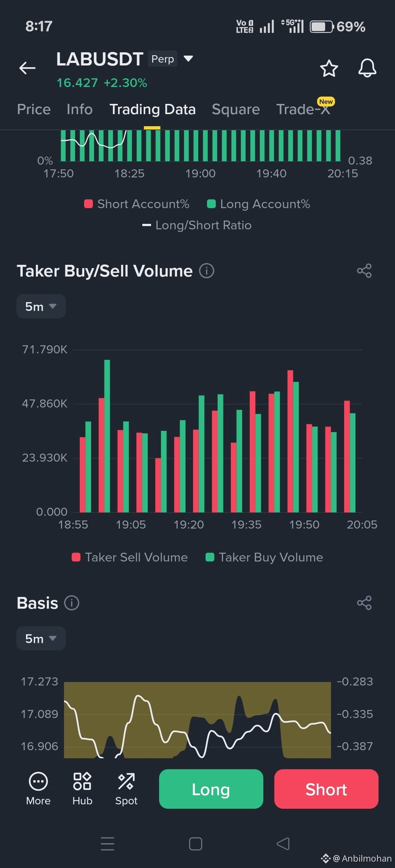The height and width of the screenshot is (868, 395).
Task: Switch to the Square tab
Action: pyautogui.click(x=236, y=109)
